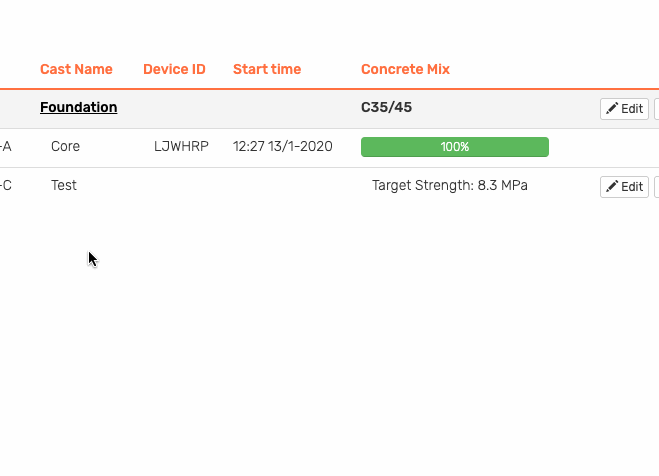Click the pencil icon in Test row's Edit button

point(612,186)
